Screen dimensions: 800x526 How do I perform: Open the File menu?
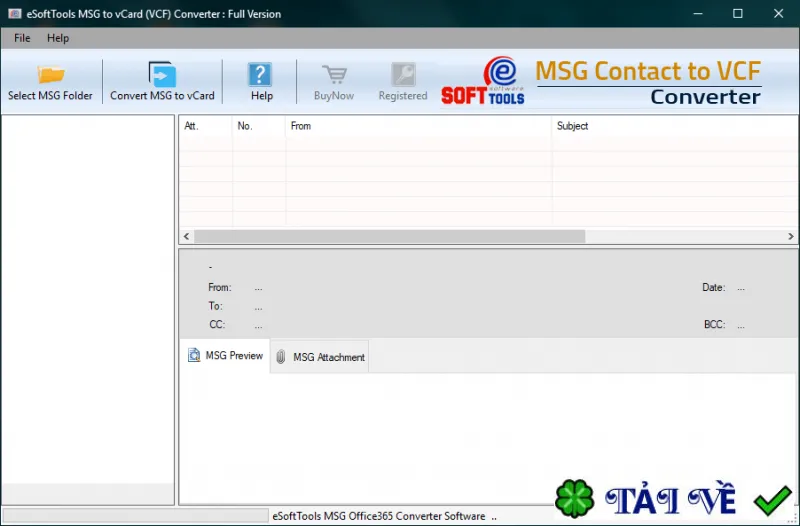(x=22, y=38)
